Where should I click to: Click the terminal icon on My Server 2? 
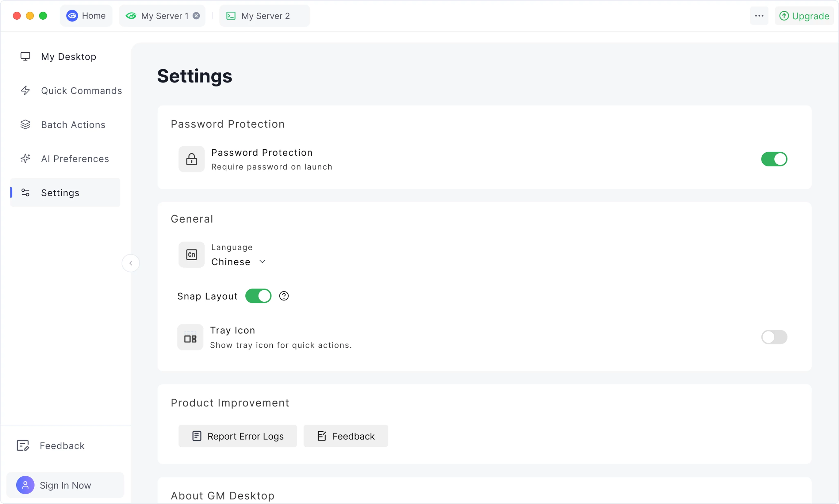pyautogui.click(x=231, y=16)
